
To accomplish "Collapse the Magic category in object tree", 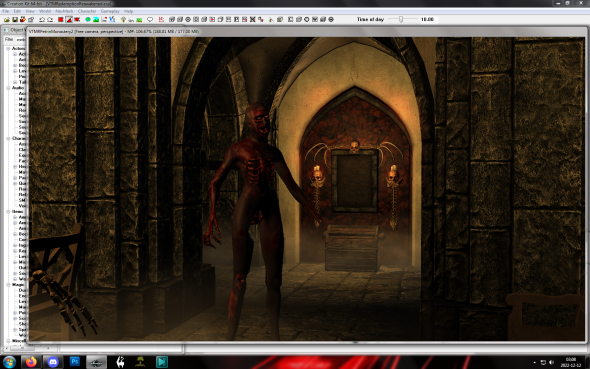I will [x=8, y=285].
